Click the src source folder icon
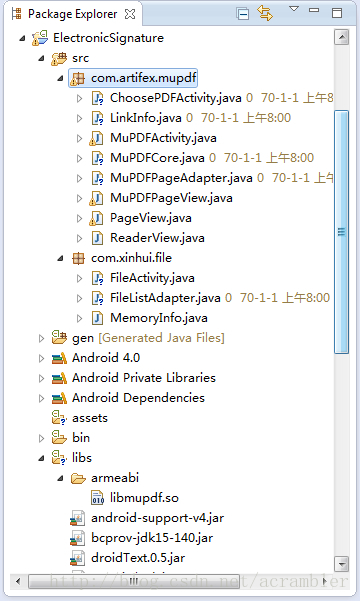This screenshot has width=360, height=601. [59, 58]
